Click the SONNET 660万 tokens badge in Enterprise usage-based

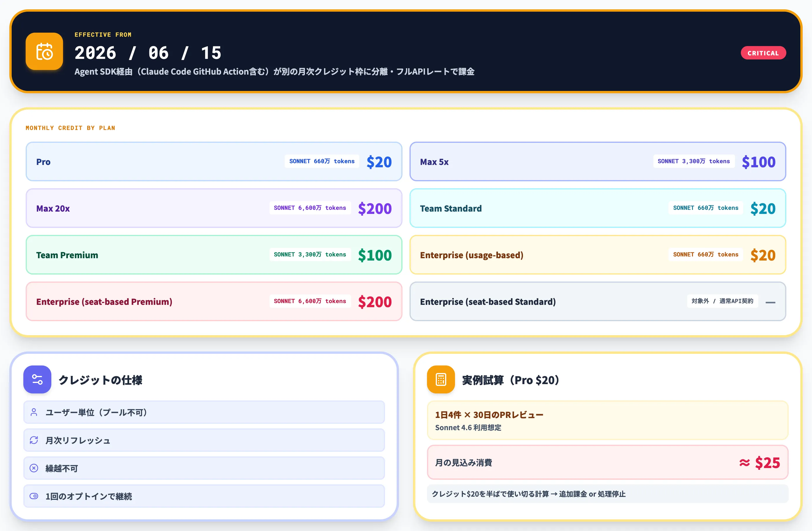(706, 255)
